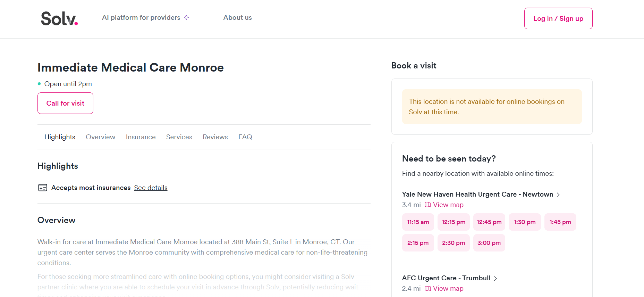
Task: Expand AFC Urgent Care Trumbull chevron arrow
Action: pos(495,279)
